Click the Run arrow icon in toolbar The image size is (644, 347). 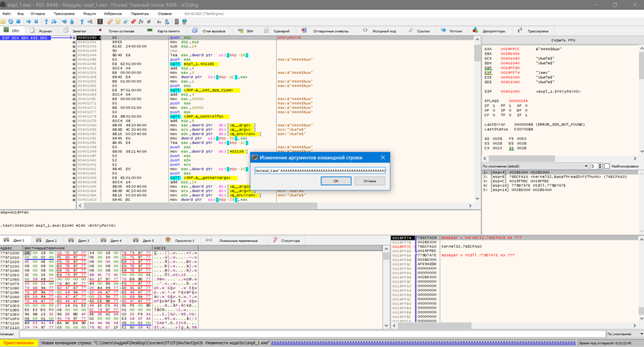(x=28, y=21)
